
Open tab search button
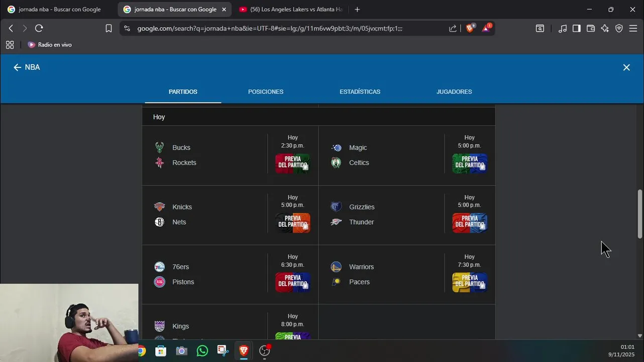pyautogui.click(x=540, y=29)
